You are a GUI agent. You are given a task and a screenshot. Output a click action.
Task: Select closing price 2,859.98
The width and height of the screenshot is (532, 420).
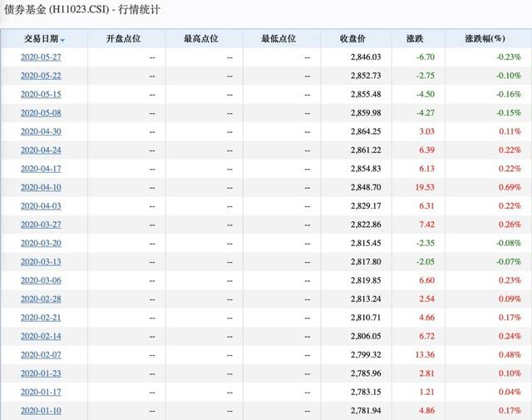[x=366, y=113]
